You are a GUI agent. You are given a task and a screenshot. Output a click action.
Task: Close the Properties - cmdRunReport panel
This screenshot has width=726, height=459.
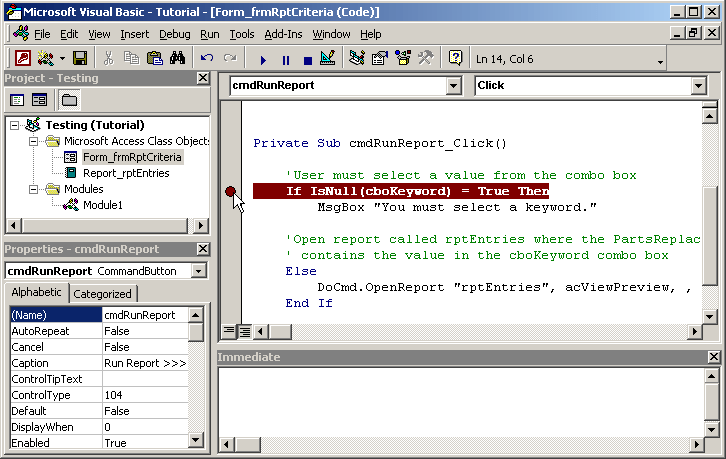point(203,249)
